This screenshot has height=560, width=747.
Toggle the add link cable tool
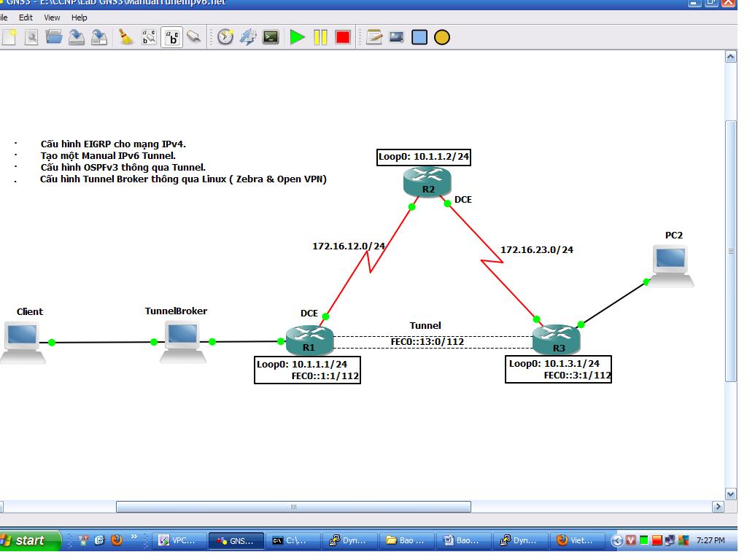pos(194,37)
